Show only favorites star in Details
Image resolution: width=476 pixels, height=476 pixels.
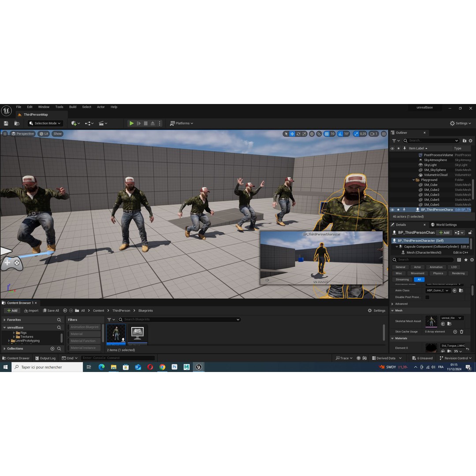[x=466, y=260]
